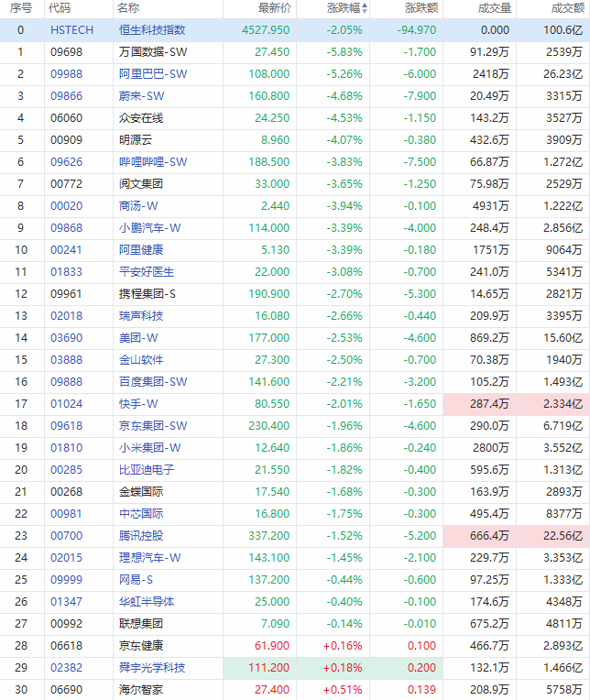The height and width of the screenshot is (700, 590).
Task: Click turnover value 26.23亿
Action: pyautogui.click(x=563, y=73)
